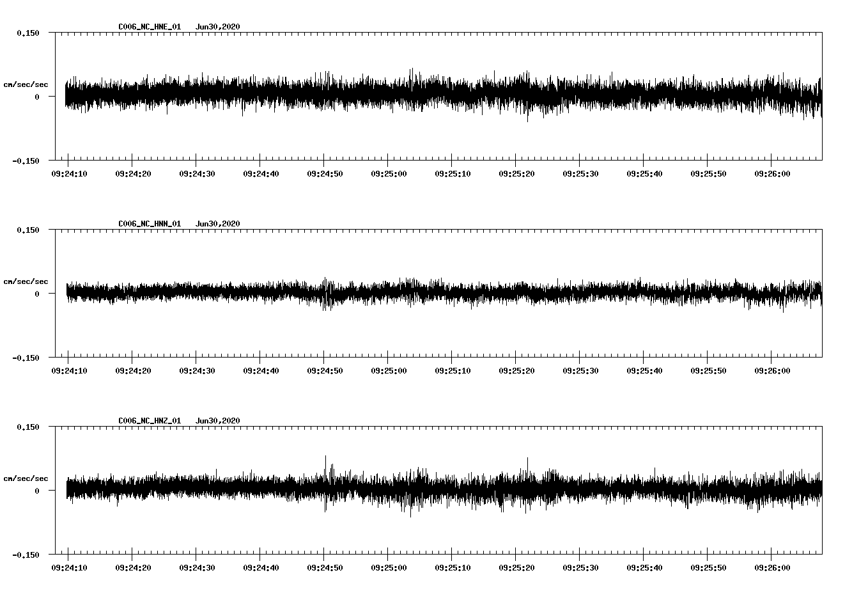Pick the 09:25:50 time label under the HNZ plot
Screen dimensions: 868x591
(708, 568)
